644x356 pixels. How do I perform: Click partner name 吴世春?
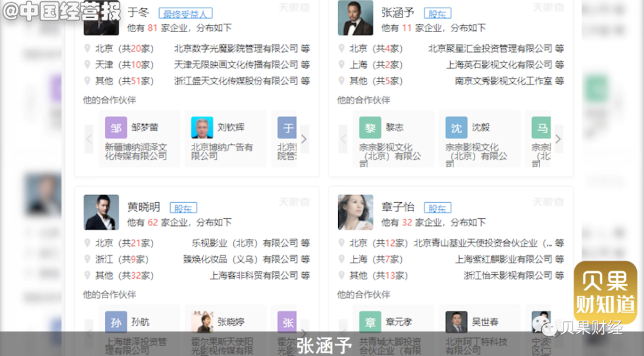[485, 322]
